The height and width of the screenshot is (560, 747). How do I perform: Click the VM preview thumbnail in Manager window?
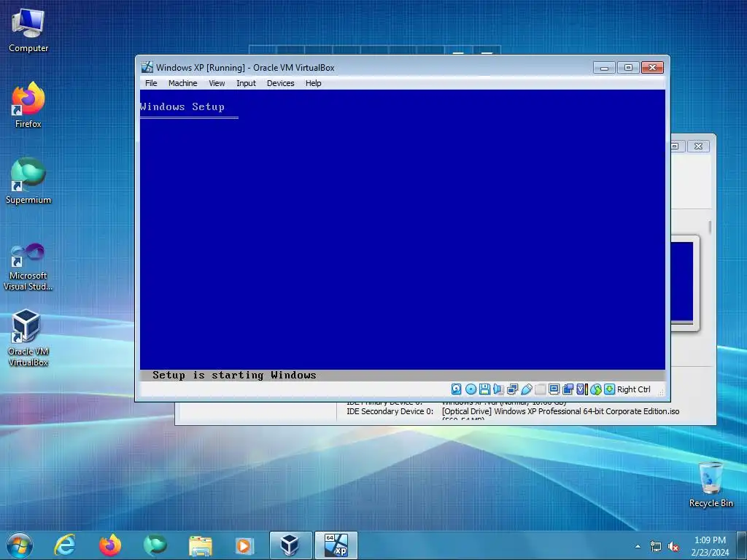point(682,281)
